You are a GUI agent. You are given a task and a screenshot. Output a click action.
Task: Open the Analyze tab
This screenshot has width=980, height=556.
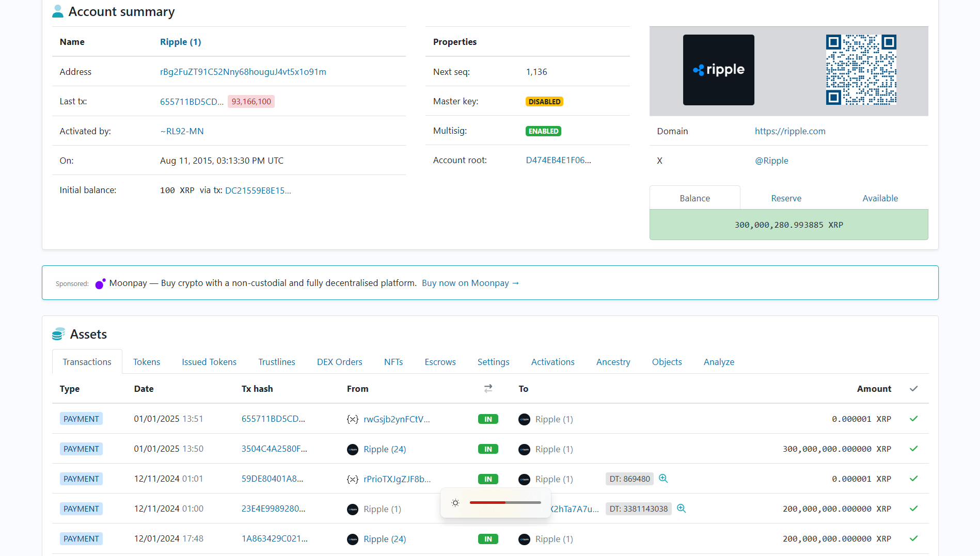[x=719, y=362]
